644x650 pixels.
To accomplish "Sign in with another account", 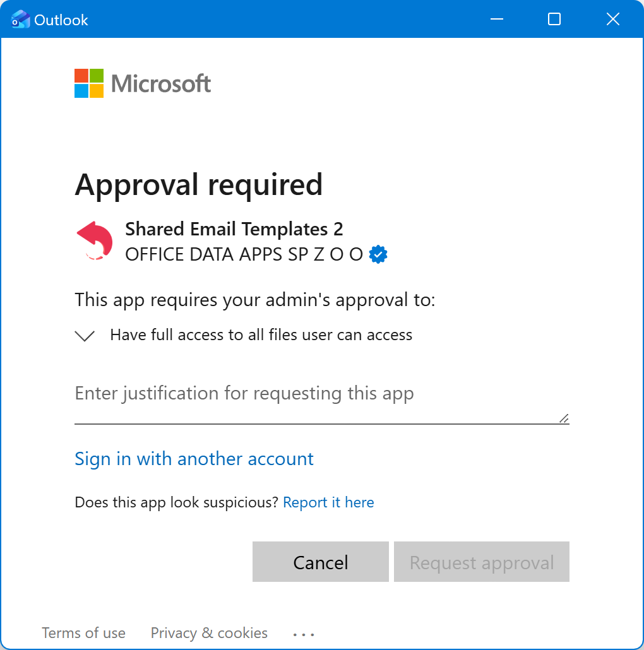I will (x=194, y=459).
